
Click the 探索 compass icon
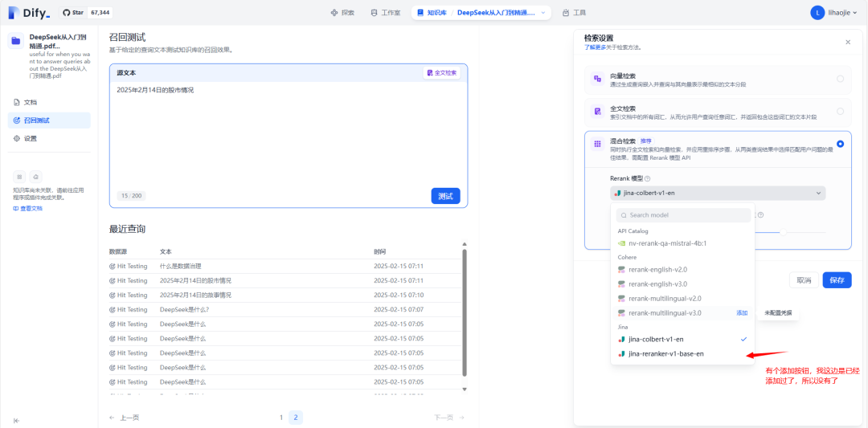[x=334, y=13]
